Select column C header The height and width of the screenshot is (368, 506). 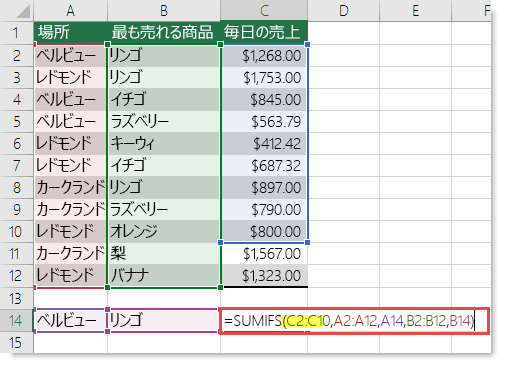(264, 11)
